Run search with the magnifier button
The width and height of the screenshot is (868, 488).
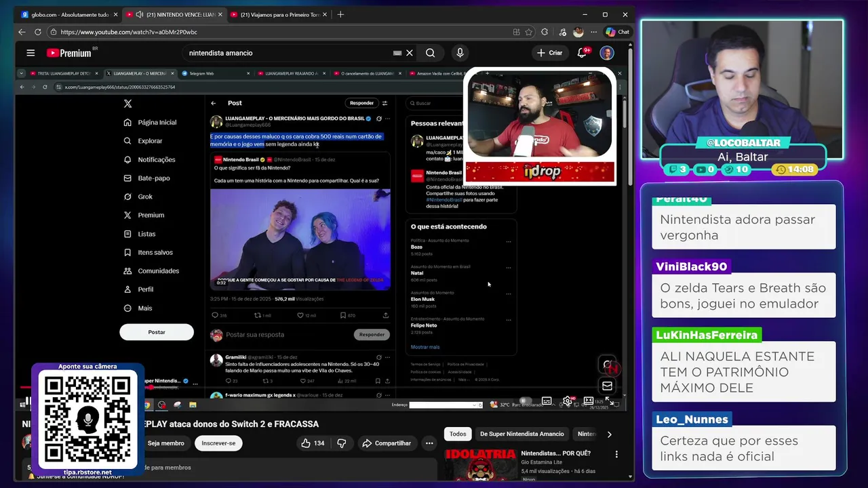[431, 53]
